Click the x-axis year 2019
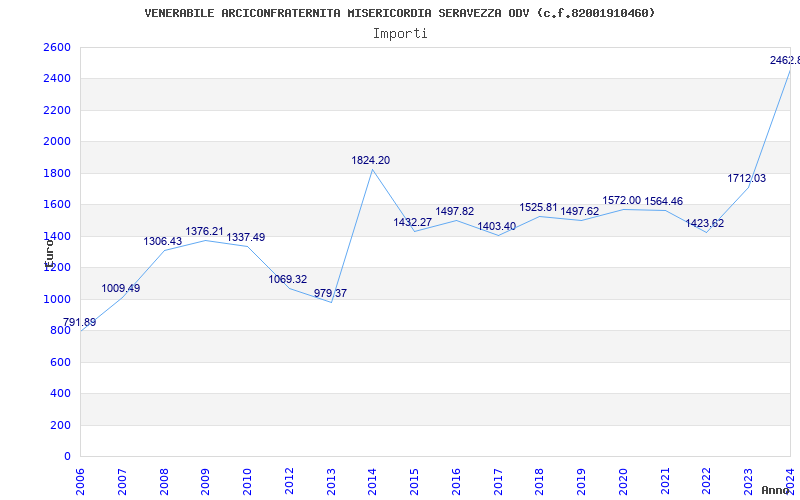 click(x=582, y=482)
